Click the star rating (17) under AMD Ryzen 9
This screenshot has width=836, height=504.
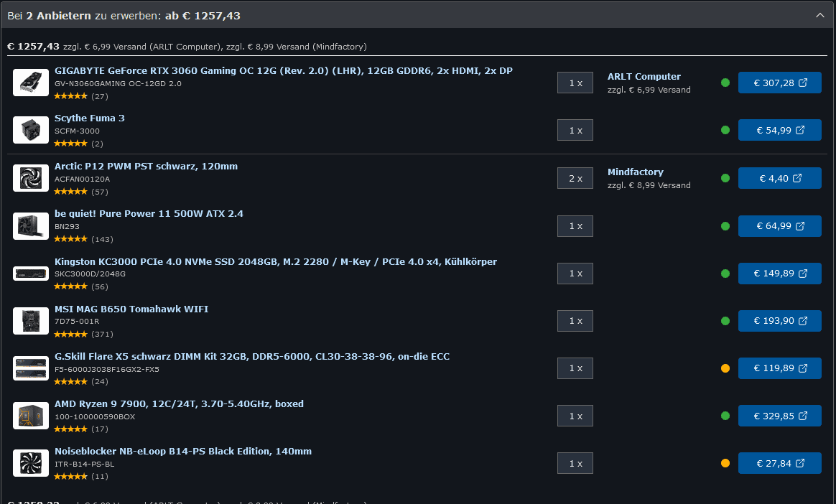tap(81, 429)
